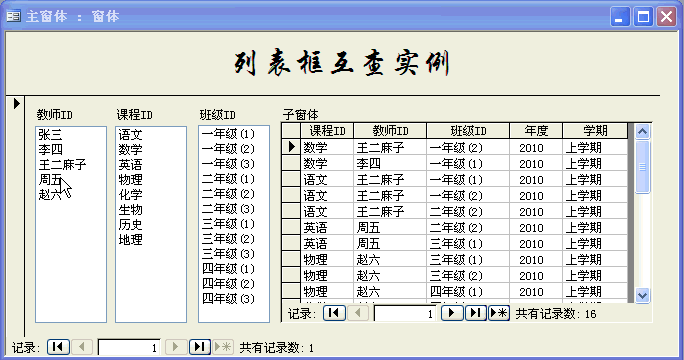Image resolution: width=684 pixels, height=360 pixels.
Task: Select 四年级(1) in 班级ID list
Action: [228, 269]
